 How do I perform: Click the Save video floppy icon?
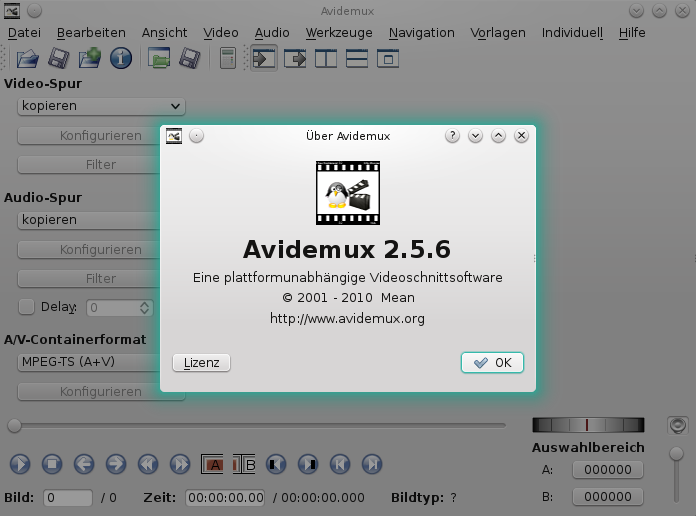(x=59, y=59)
